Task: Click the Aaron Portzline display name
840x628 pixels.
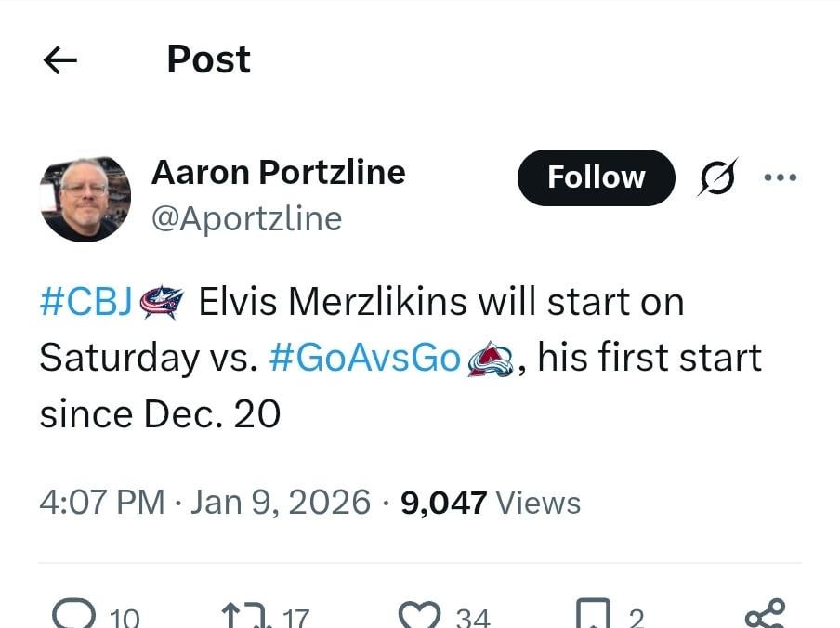Action: [280, 172]
